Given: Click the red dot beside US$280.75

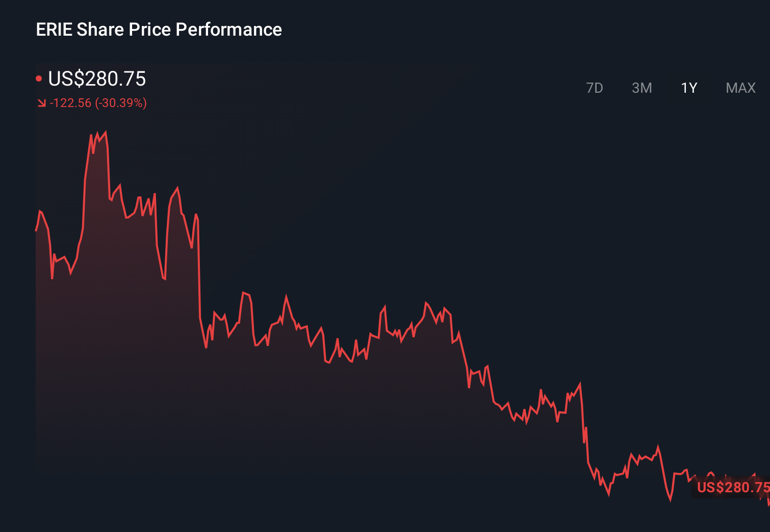Looking at the screenshot, I should [x=40, y=77].
